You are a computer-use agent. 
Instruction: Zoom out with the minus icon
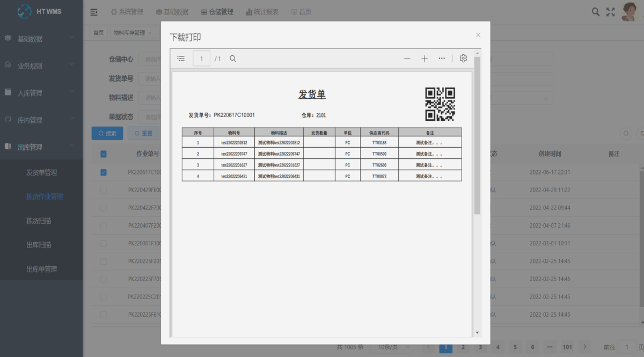click(x=407, y=59)
